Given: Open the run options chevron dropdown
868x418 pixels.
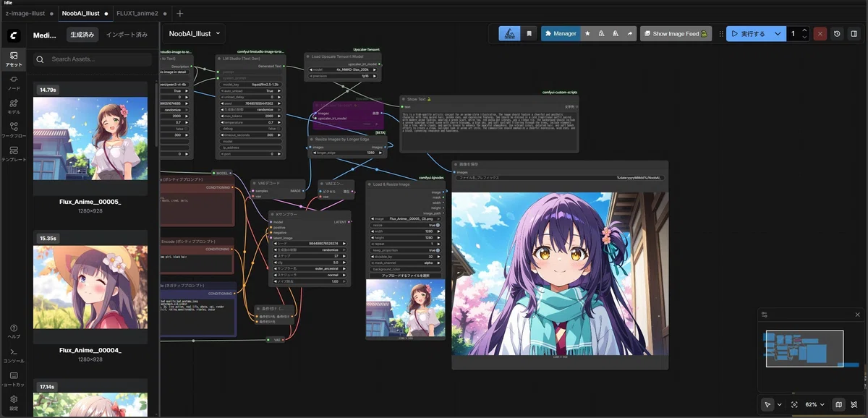Looking at the screenshot, I should pos(778,33).
